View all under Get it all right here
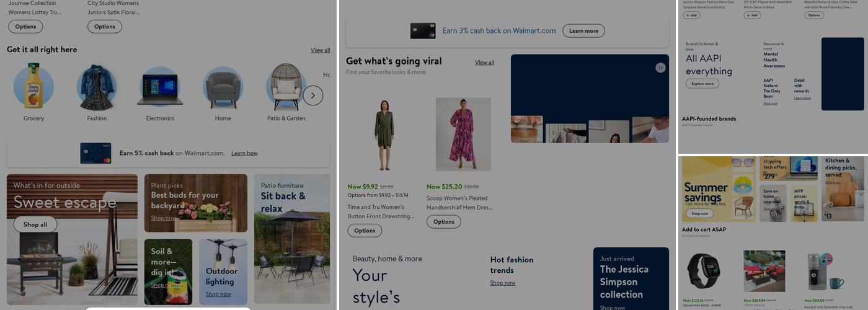 pos(321,50)
